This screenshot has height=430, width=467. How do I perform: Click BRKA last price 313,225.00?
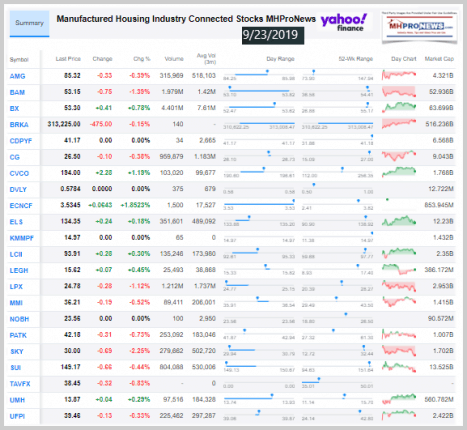tap(64, 124)
